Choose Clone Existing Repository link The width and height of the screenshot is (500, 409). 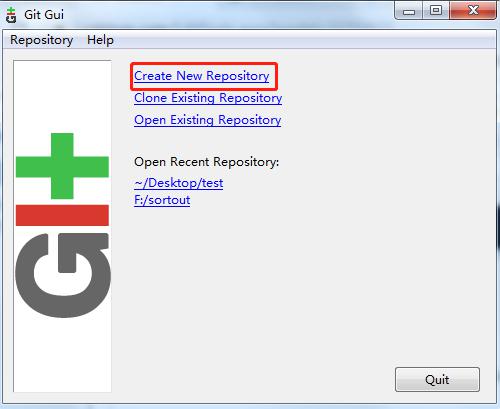[208, 98]
